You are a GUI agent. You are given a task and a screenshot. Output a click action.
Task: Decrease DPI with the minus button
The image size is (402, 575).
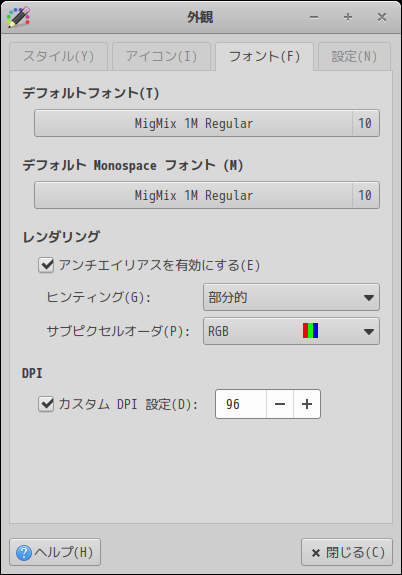pyautogui.click(x=280, y=404)
